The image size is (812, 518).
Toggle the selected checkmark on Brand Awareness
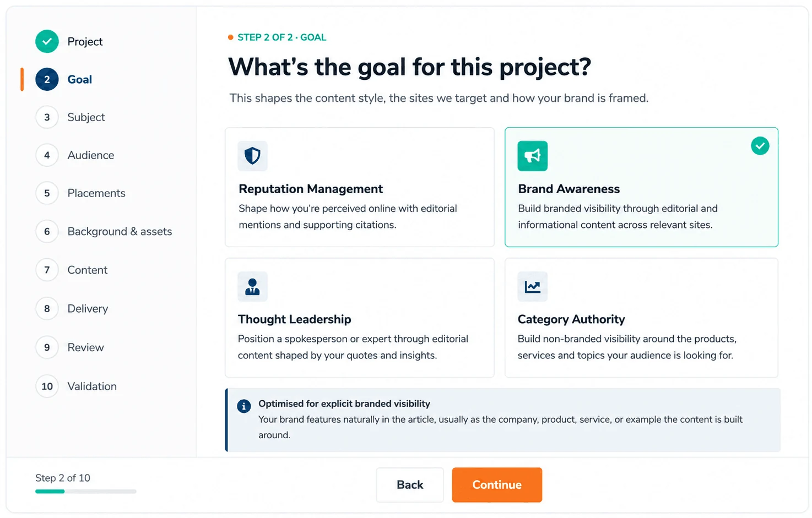(760, 146)
